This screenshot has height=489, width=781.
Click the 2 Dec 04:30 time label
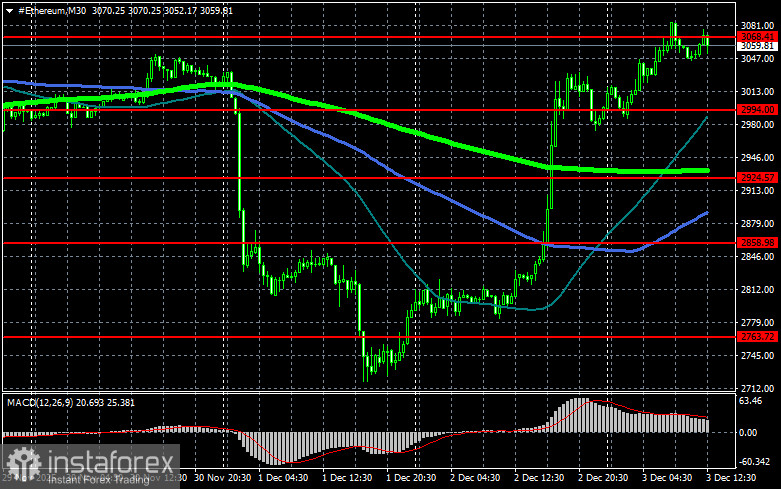(x=475, y=478)
